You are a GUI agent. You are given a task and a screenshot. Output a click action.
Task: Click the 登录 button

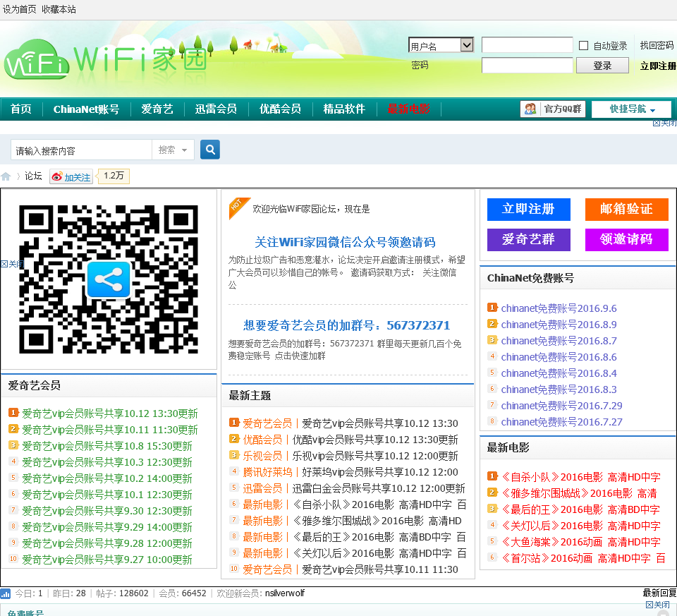602,66
